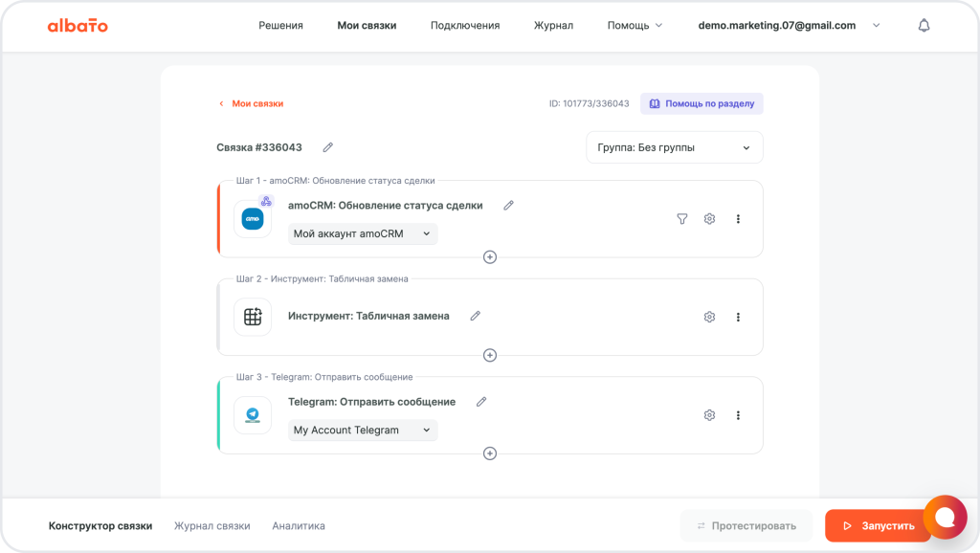Open settings gear for Telegram step
Image resolution: width=980 pixels, height=553 pixels.
pyautogui.click(x=709, y=415)
